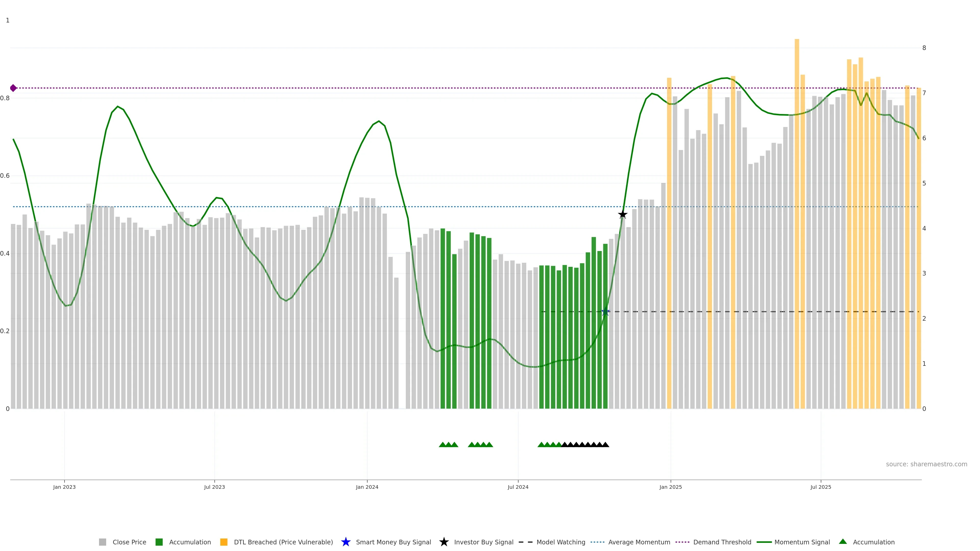This screenshot has width=980, height=551.
Task: Click the first green accumulation triangle marker
Action: [x=443, y=445]
